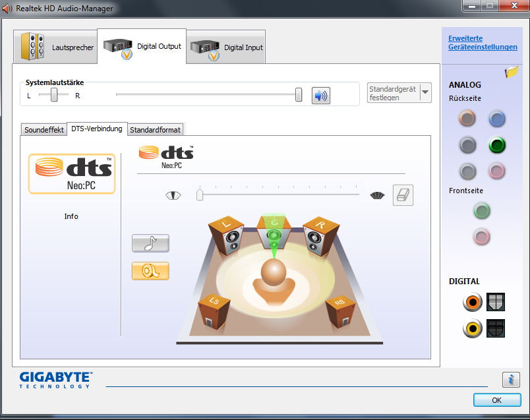Click the pink front panel jack
The image size is (530, 420).
(482, 237)
